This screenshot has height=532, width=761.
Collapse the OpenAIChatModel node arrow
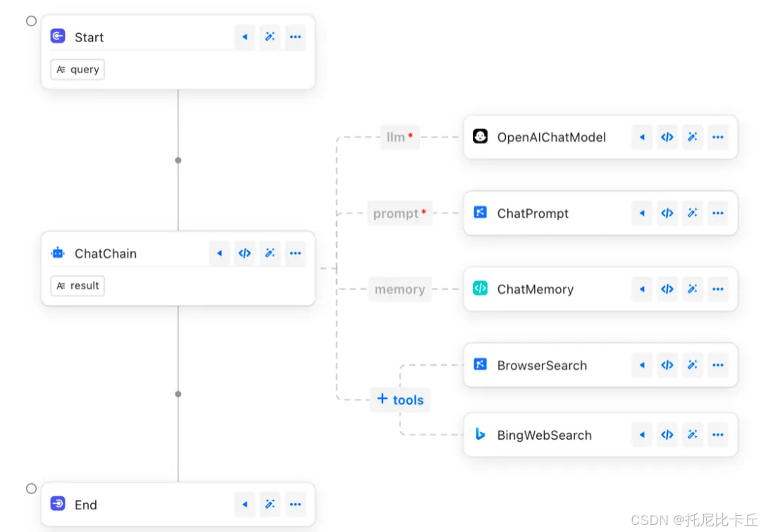642,137
